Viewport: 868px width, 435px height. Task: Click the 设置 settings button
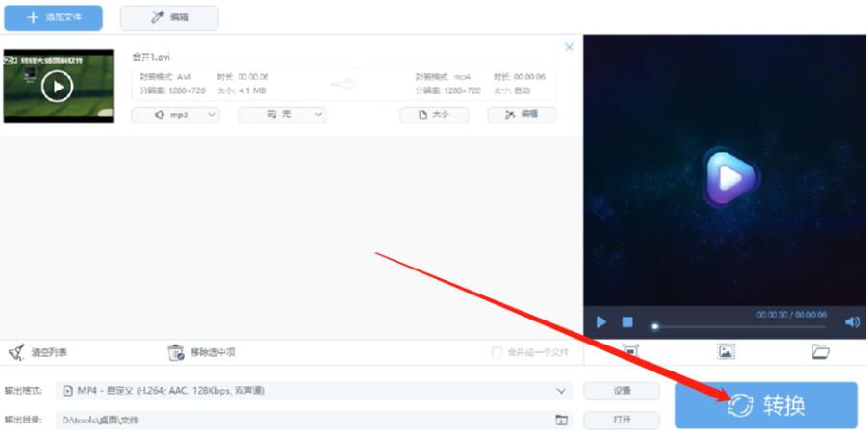(622, 391)
